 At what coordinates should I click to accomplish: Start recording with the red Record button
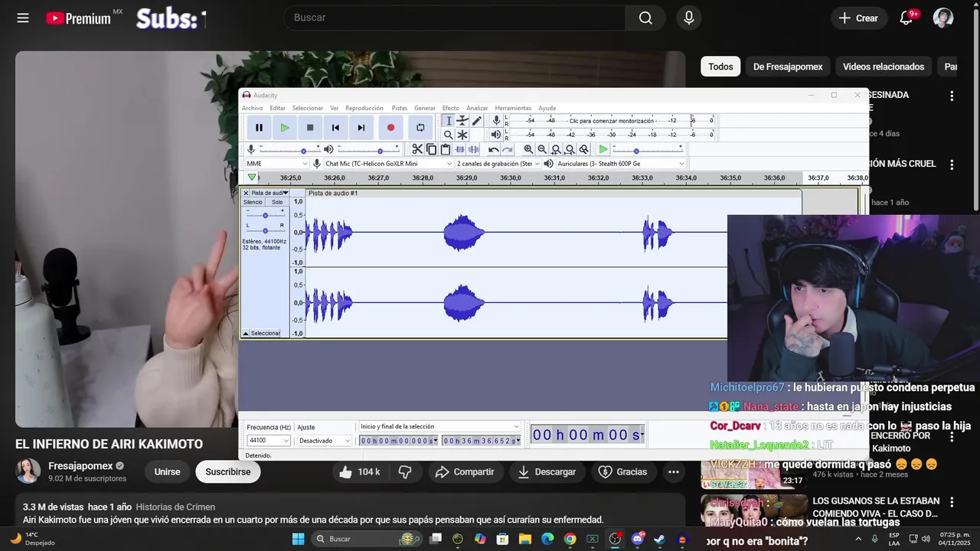(390, 128)
